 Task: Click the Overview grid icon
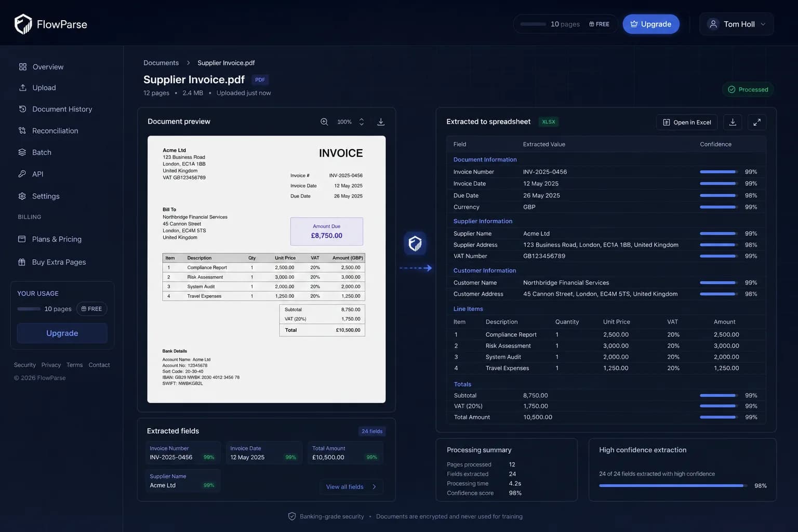point(22,66)
